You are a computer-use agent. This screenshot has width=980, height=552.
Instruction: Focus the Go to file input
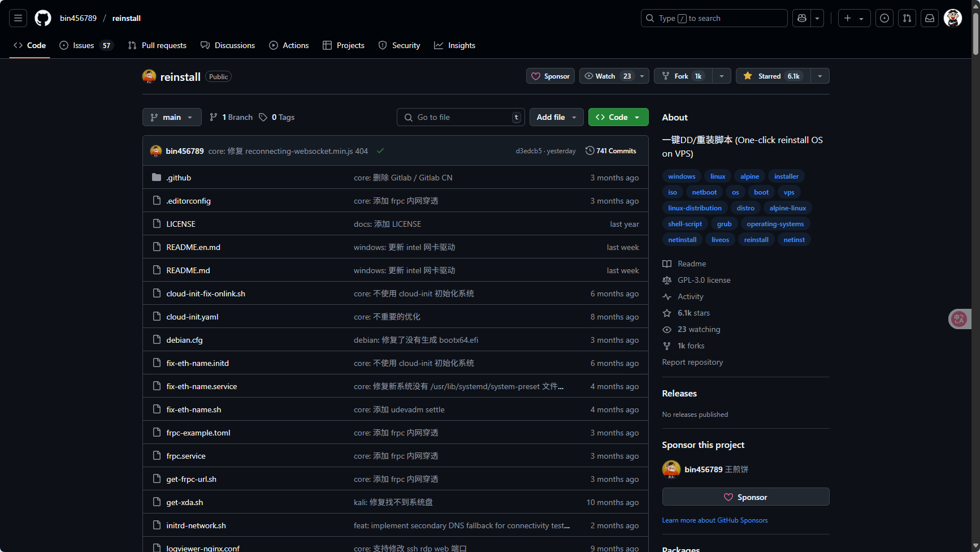coord(461,117)
